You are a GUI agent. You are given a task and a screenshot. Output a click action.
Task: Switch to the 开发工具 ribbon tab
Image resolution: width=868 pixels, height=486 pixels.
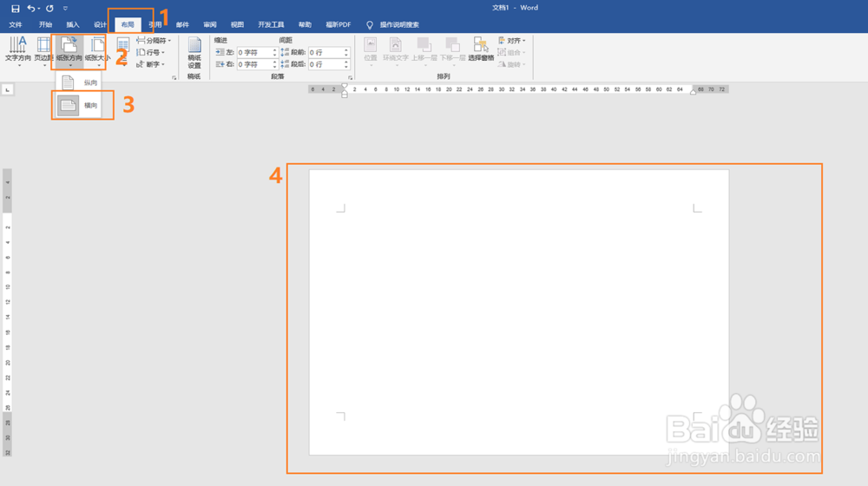[271, 25]
